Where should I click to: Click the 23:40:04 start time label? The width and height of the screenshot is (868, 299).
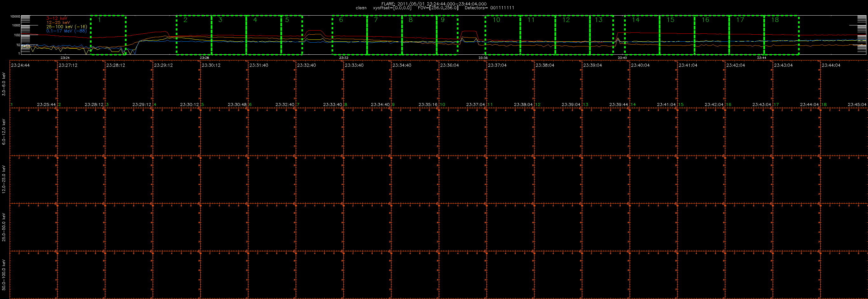(640, 66)
